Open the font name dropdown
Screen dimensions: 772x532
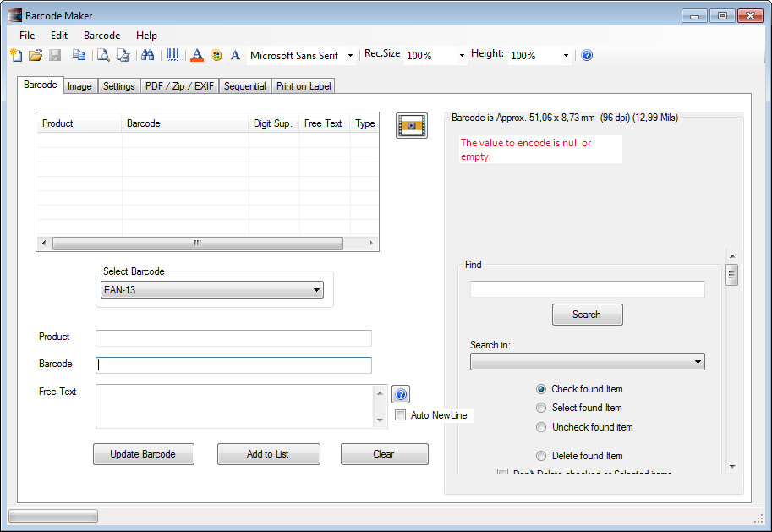point(350,55)
